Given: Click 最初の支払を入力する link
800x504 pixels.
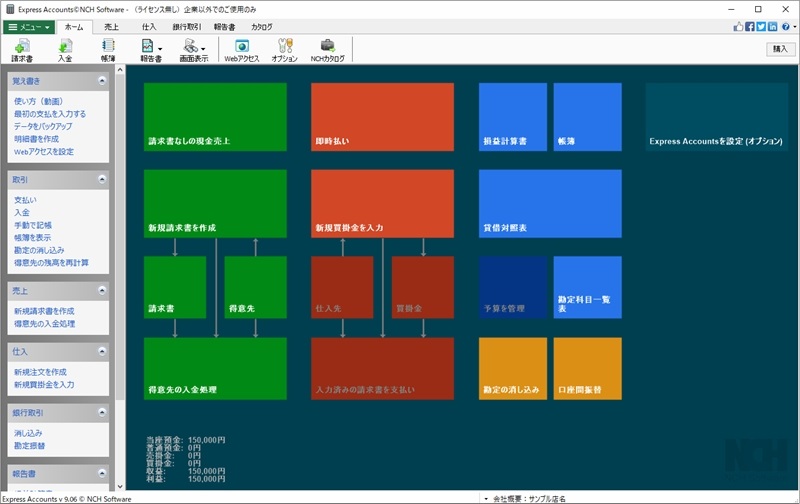Looking at the screenshot, I should point(50,114).
